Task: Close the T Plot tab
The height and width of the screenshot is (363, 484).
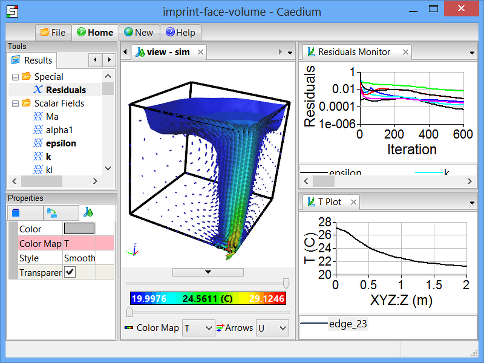Action: [x=353, y=202]
